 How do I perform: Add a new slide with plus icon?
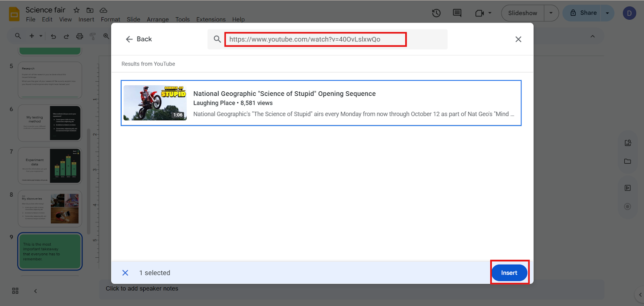coord(32,36)
